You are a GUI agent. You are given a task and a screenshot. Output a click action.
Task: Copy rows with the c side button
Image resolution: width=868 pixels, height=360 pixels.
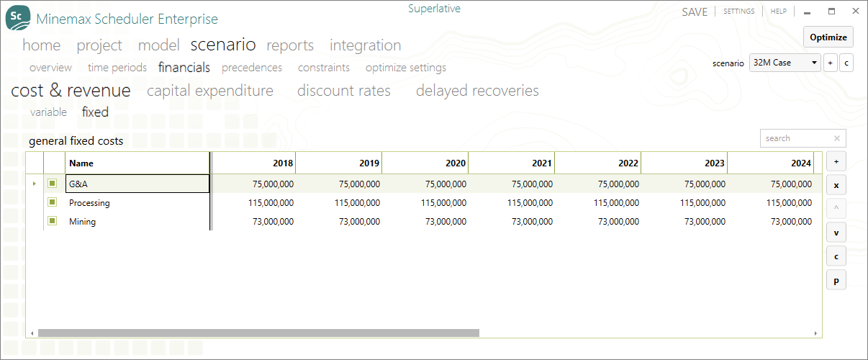point(836,256)
